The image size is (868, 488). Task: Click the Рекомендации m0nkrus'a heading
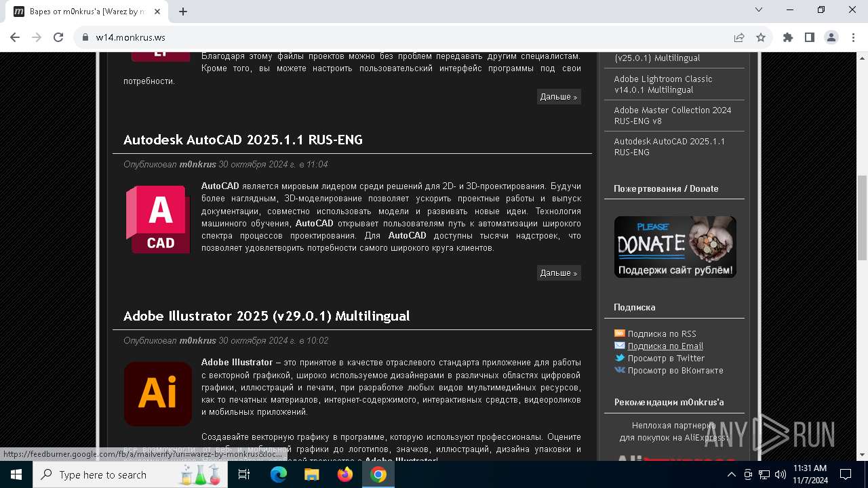(669, 402)
